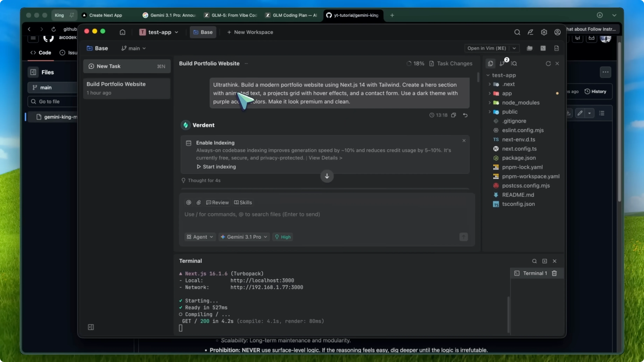Refresh the file tree panel
644x362 pixels.
[548, 63]
